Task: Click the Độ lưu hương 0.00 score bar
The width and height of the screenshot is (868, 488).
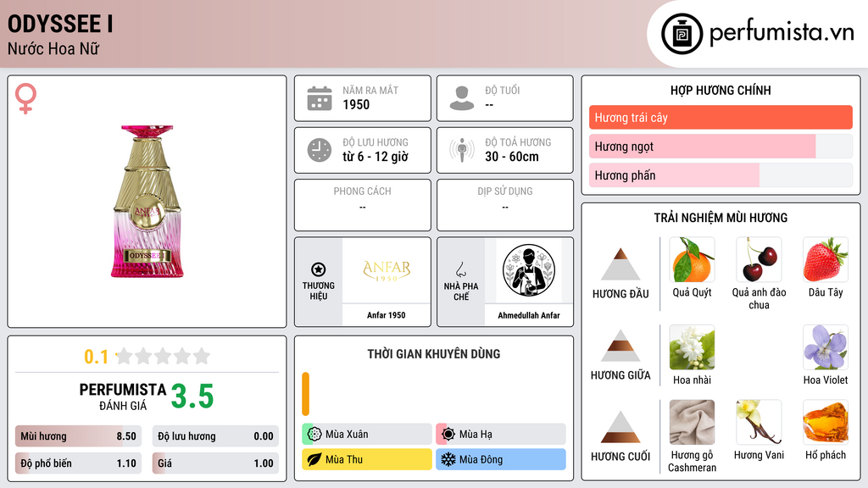Action: click(x=215, y=436)
